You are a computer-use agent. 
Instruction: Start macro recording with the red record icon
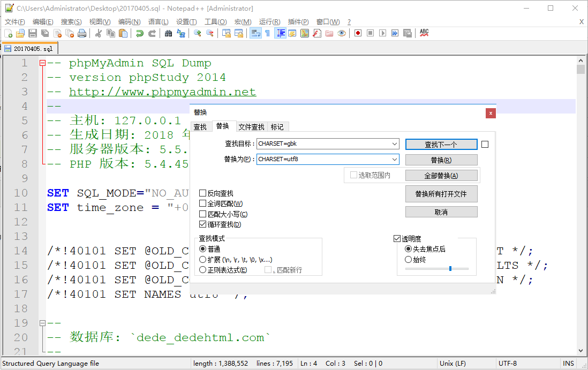358,33
